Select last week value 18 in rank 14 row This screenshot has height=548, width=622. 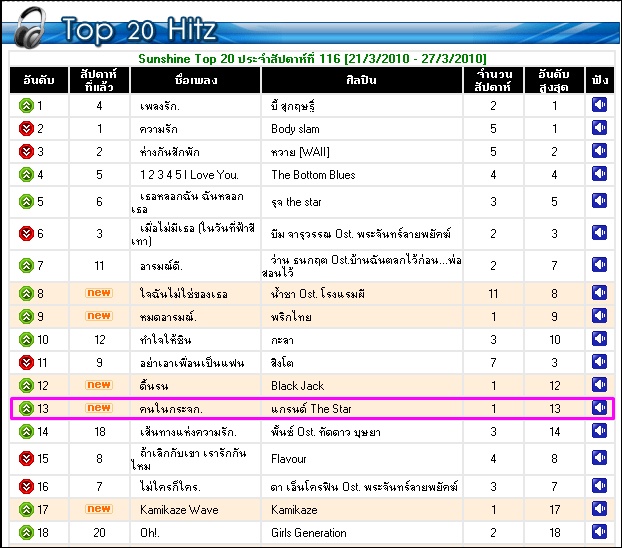coord(100,431)
